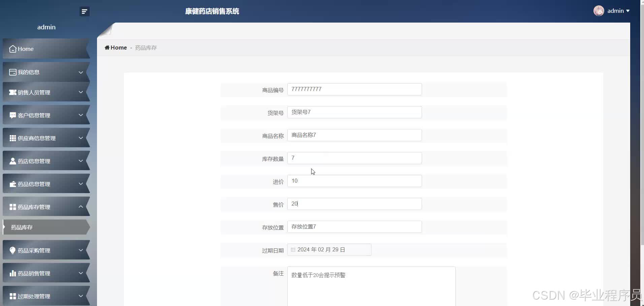644x306 pixels.
Task: Expand 我的信息 chevron
Action: 81,72
